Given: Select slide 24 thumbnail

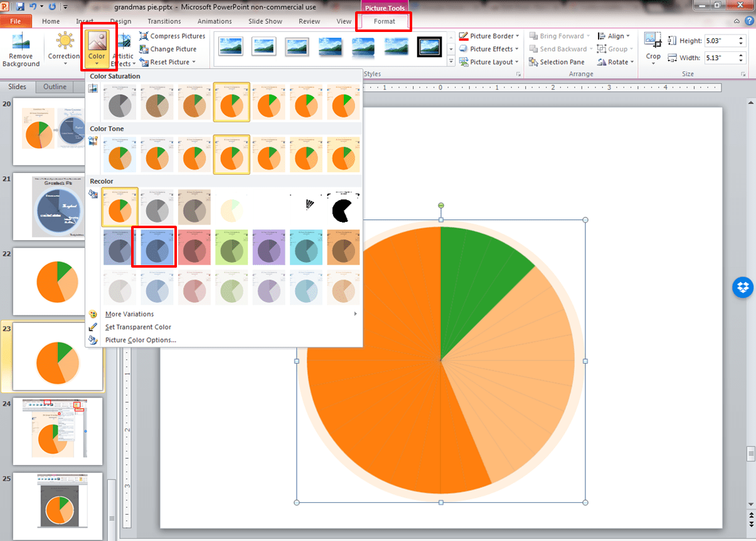Looking at the screenshot, I should 58,431.
